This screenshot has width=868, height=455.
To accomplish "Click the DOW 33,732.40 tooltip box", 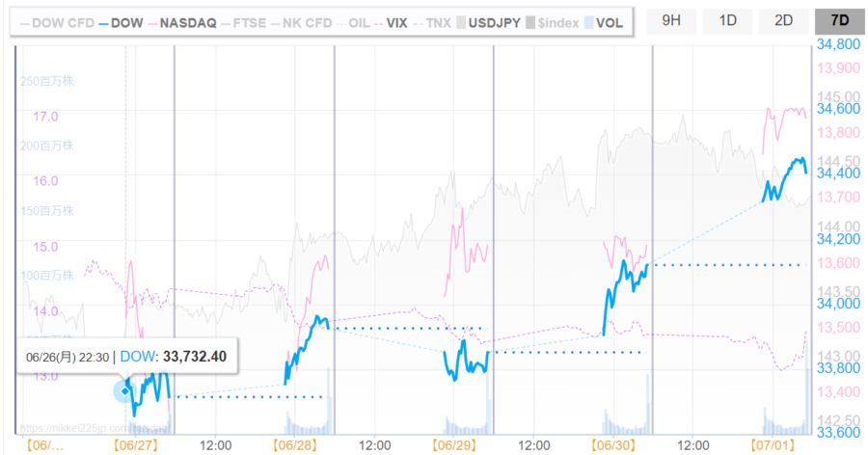I will [x=127, y=357].
